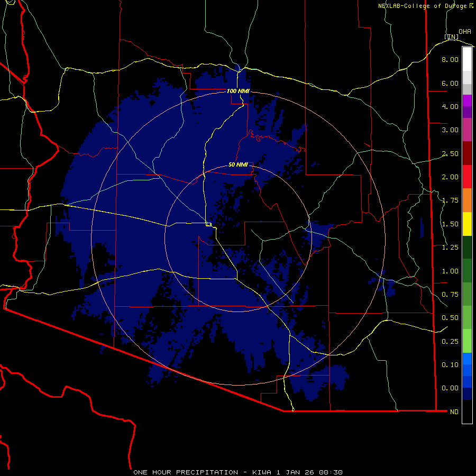Click the 4.00 legend value
This screenshot has width=476, height=476.
450,106
